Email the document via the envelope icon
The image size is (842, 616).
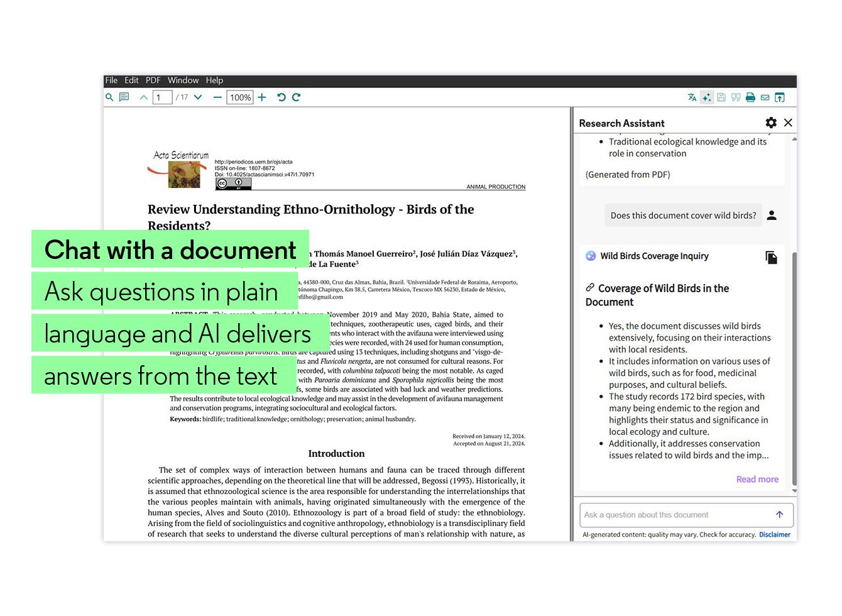point(765,97)
